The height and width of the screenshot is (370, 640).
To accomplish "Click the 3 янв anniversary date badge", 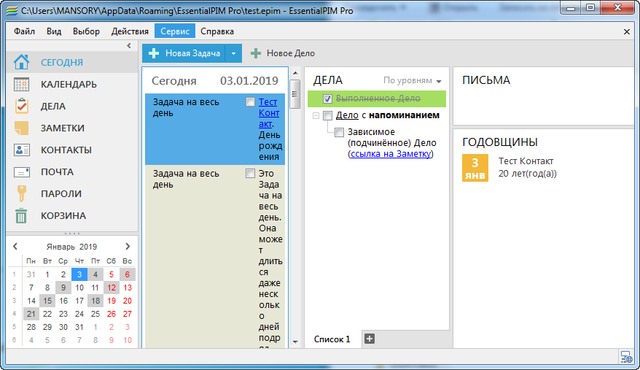I will [x=475, y=168].
